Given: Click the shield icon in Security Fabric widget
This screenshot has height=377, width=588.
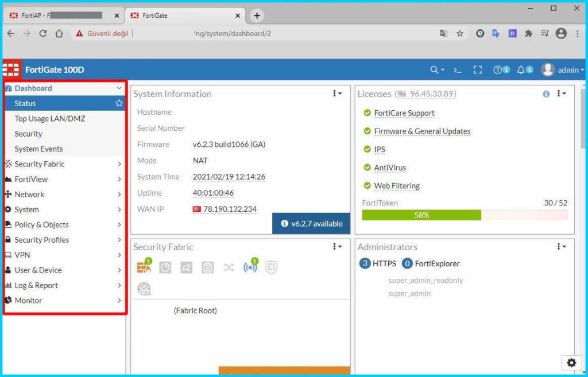Looking at the screenshot, I should (271, 267).
